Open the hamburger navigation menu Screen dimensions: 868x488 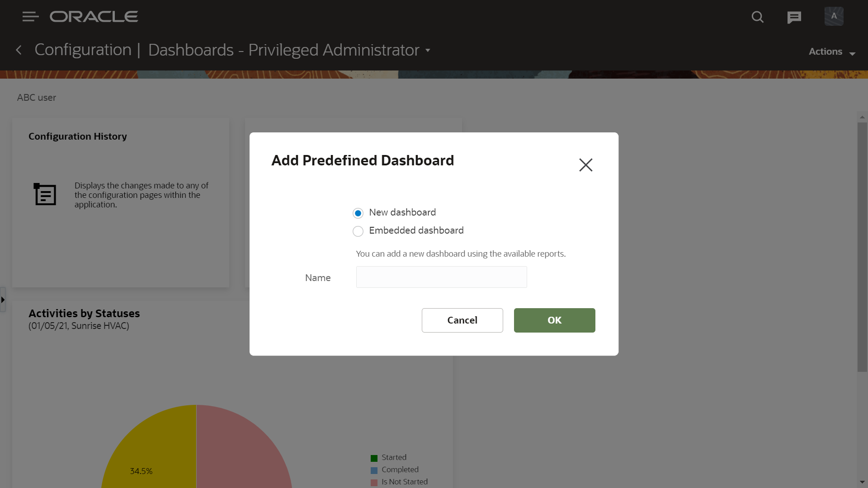click(x=30, y=17)
